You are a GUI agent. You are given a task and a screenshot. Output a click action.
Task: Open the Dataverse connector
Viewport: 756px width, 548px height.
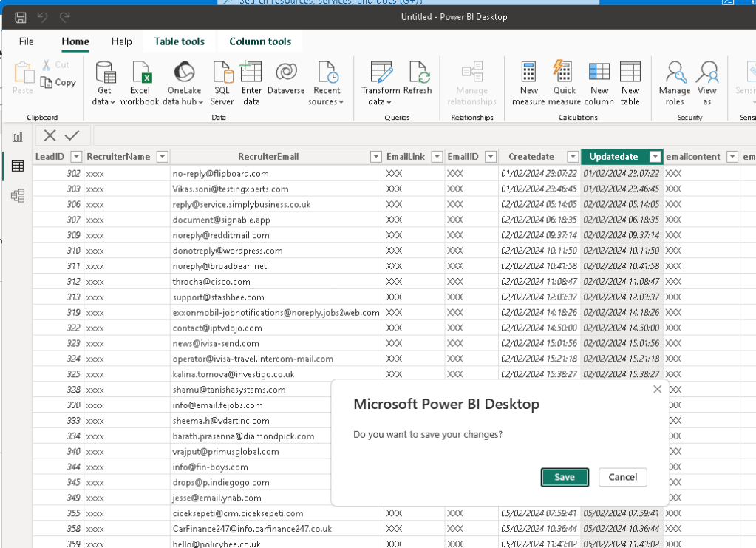tap(286, 78)
